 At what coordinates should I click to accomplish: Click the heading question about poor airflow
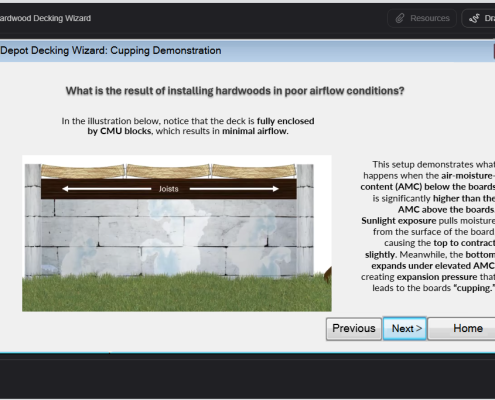tap(235, 91)
